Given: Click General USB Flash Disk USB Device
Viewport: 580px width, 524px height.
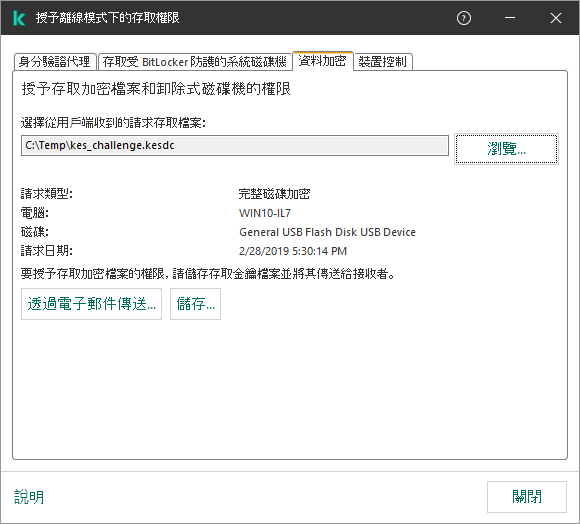Looking at the screenshot, I should 327,232.
